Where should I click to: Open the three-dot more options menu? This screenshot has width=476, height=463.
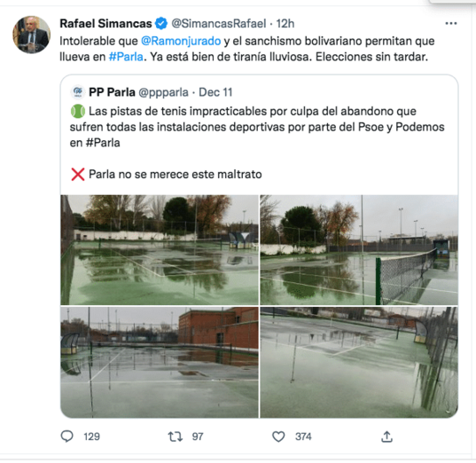(451, 23)
